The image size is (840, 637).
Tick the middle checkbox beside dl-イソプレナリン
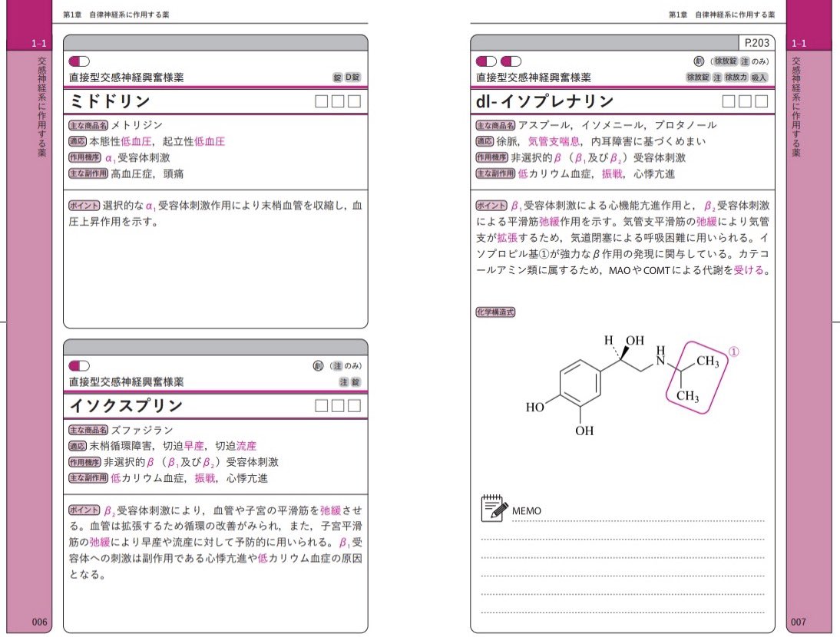point(746,101)
